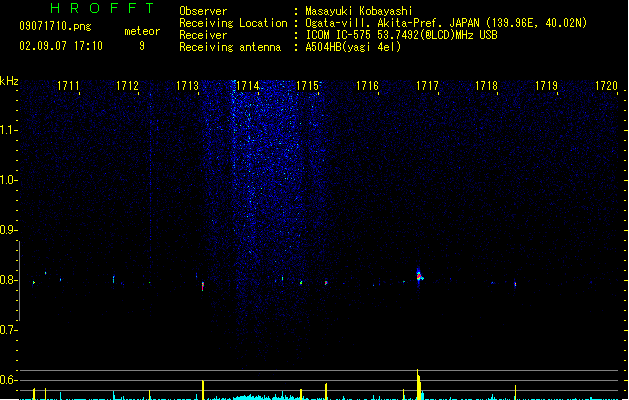Click the 1.1 kHz frequency label
The height and width of the screenshot is (400, 629).
tap(8, 130)
